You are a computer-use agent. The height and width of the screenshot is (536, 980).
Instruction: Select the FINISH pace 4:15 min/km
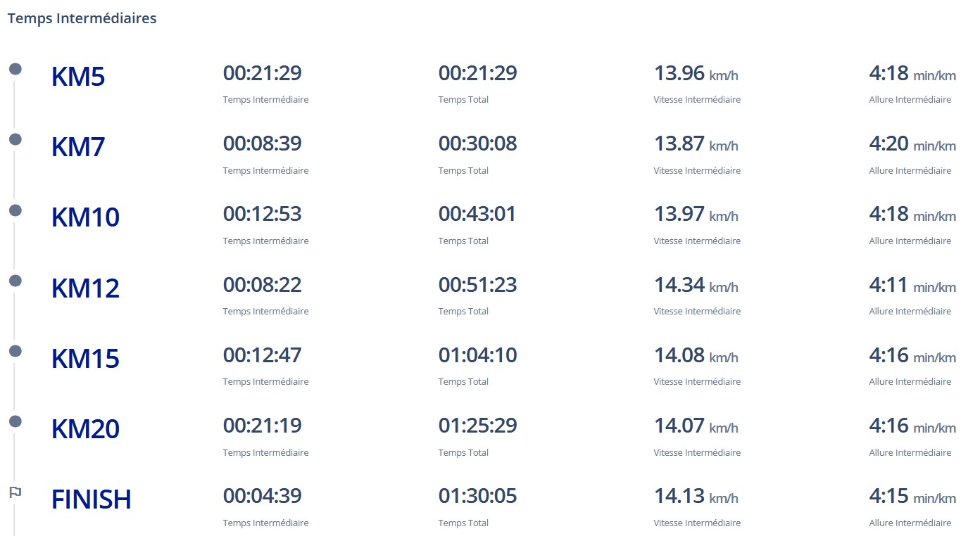coord(912,496)
